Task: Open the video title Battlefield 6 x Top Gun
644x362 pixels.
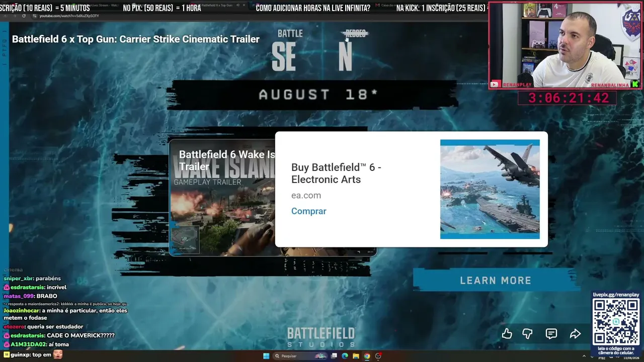Action: click(x=136, y=39)
